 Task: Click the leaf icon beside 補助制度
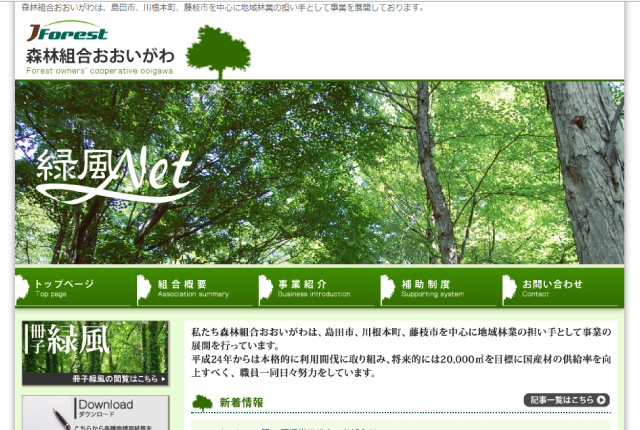point(387,289)
